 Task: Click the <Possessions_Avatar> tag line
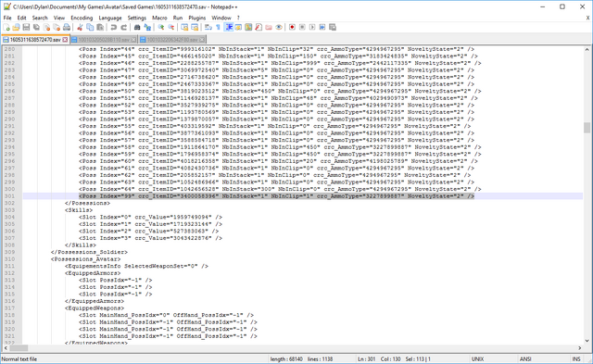[x=86, y=259]
